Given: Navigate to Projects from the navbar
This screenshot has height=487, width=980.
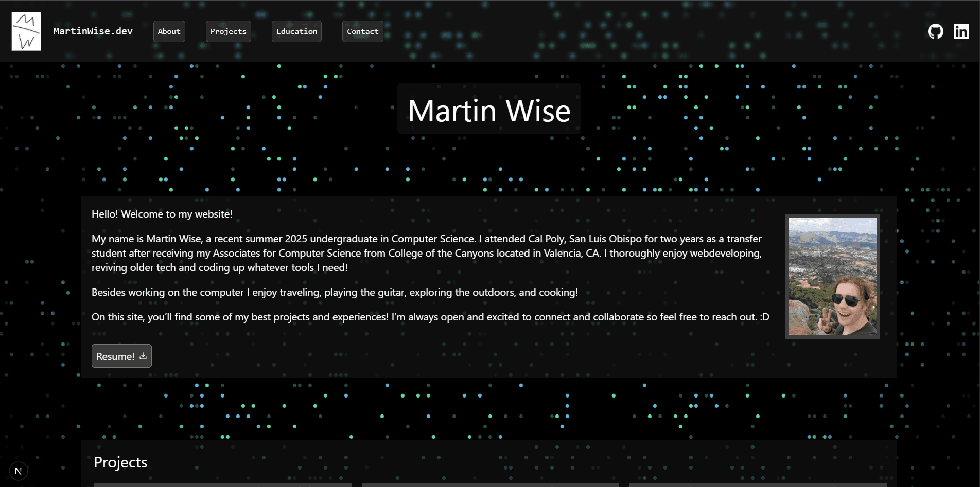Looking at the screenshot, I should 228,31.
